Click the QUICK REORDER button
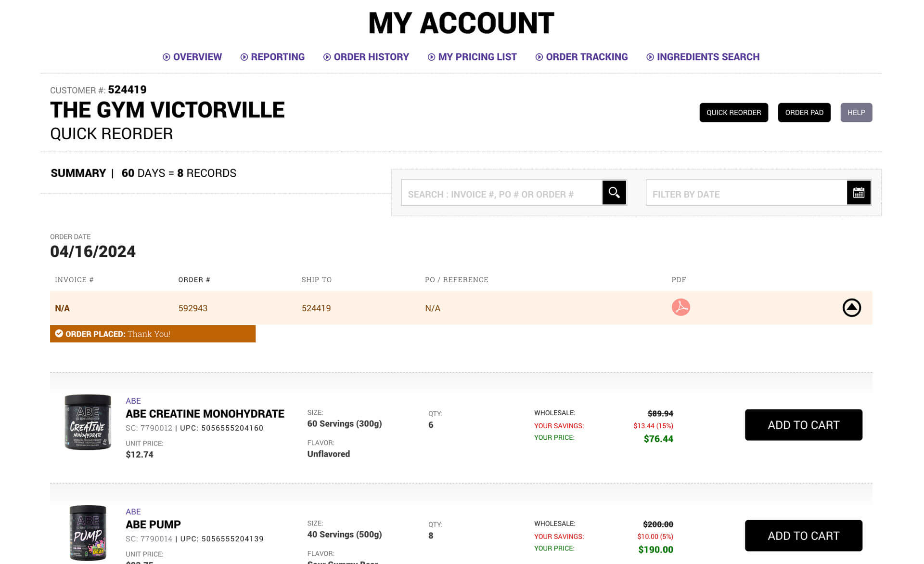This screenshot has width=924, height=564. click(x=733, y=112)
